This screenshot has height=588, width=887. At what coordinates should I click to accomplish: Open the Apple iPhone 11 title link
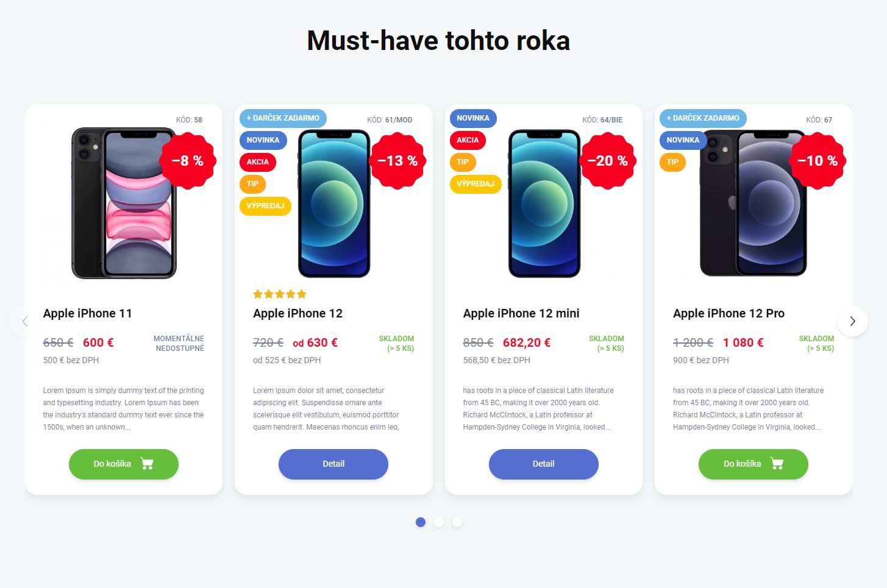(88, 313)
